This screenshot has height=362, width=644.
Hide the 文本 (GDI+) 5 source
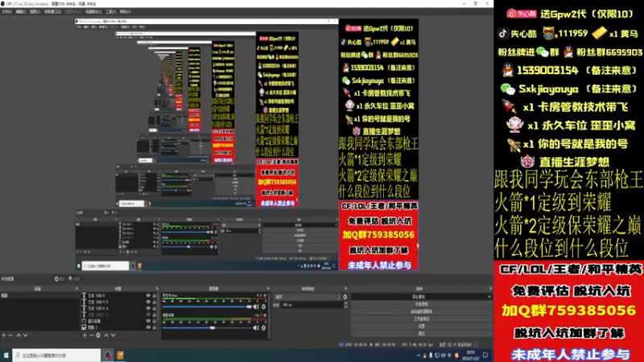point(148,302)
